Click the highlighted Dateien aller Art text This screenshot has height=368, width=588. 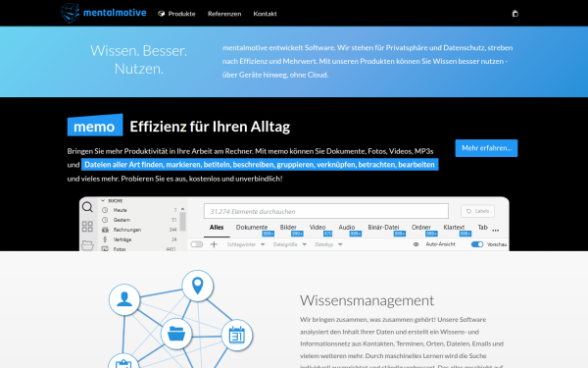(x=260, y=165)
